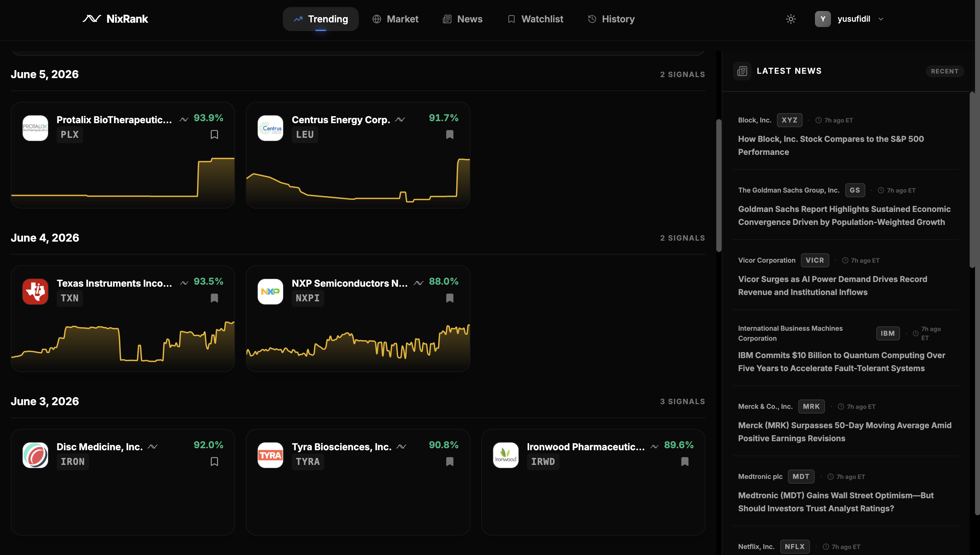The image size is (980, 555).
Task: View the History tab
Action: (x=611, y=19)
